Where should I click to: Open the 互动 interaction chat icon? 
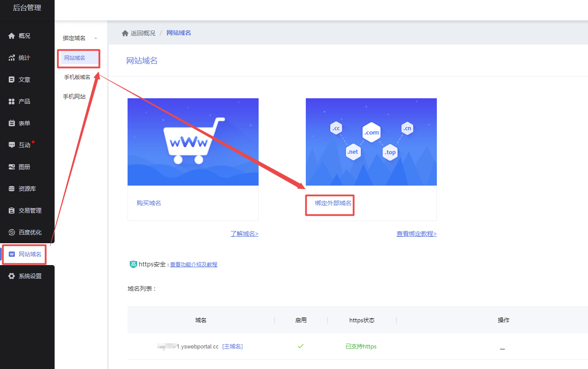11,145
